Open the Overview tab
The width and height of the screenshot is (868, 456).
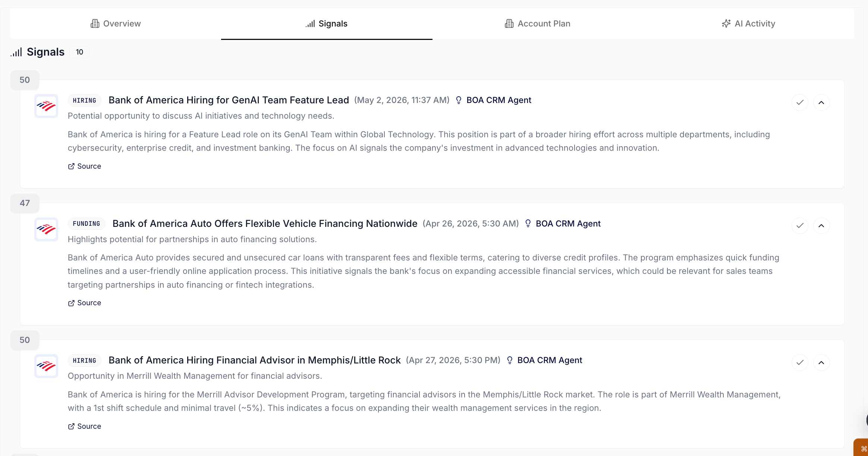116,24
